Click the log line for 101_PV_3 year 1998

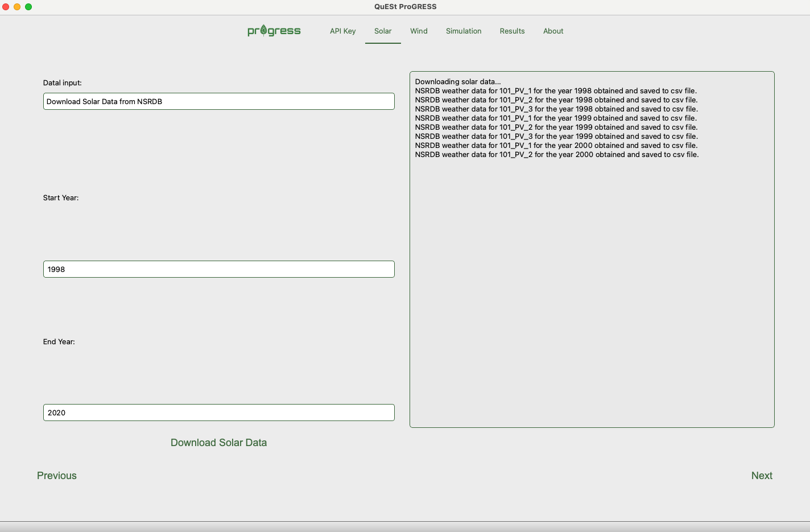(556, 109)
